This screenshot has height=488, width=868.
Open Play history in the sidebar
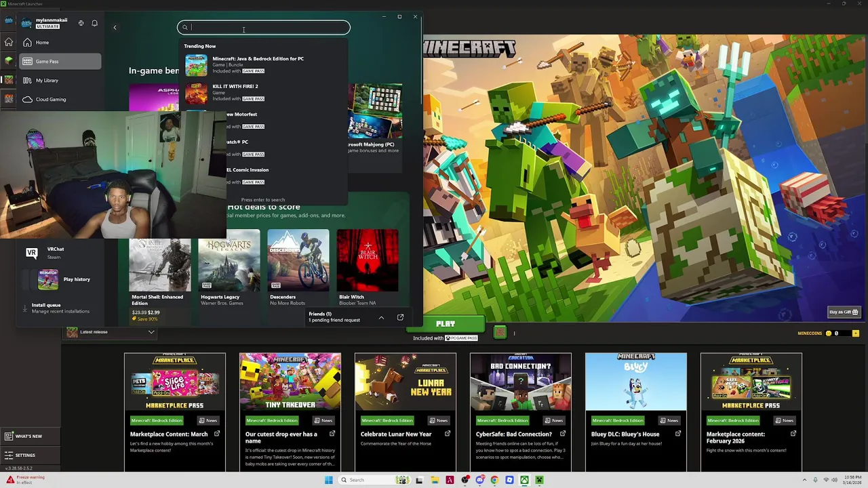click(x=60, y=279)
